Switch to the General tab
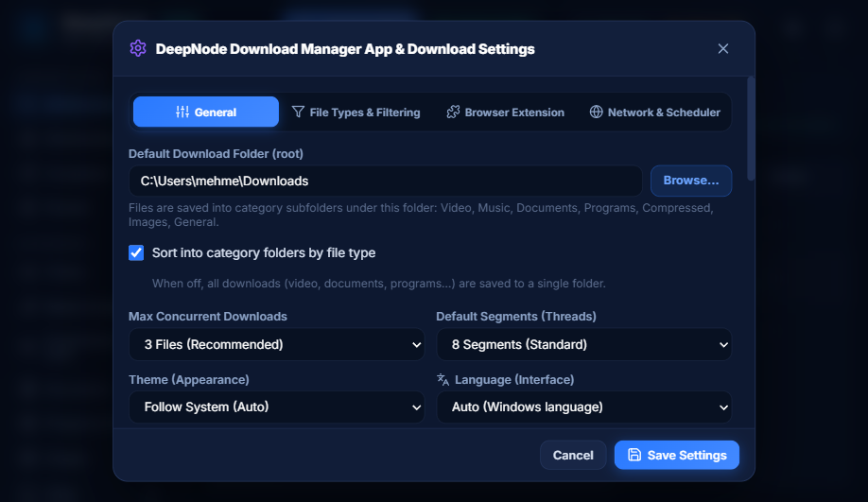This screenshot has height=502, width=868. point(206,112)
